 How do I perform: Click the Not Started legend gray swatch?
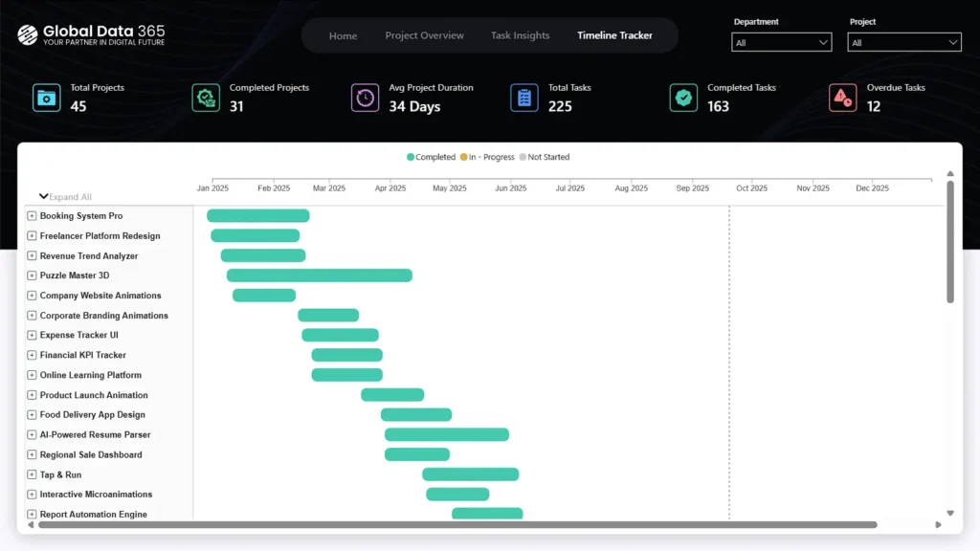(523, 157)
